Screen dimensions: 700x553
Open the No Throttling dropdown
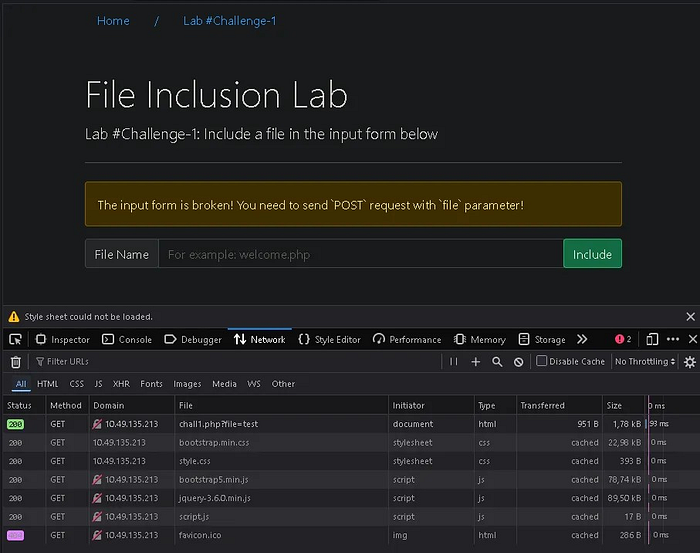pos(645,362)
